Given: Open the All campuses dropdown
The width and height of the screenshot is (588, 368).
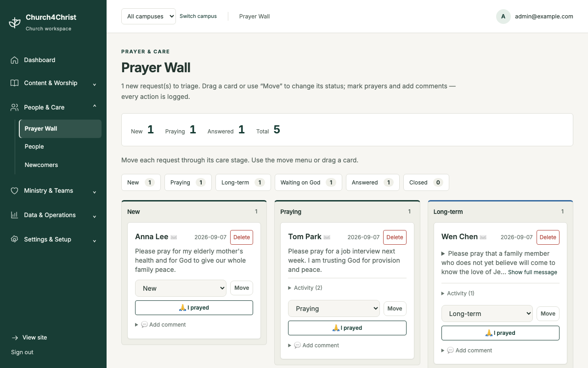Looking at the screenshot, I should pyautogui.click(x=148, y=16).
